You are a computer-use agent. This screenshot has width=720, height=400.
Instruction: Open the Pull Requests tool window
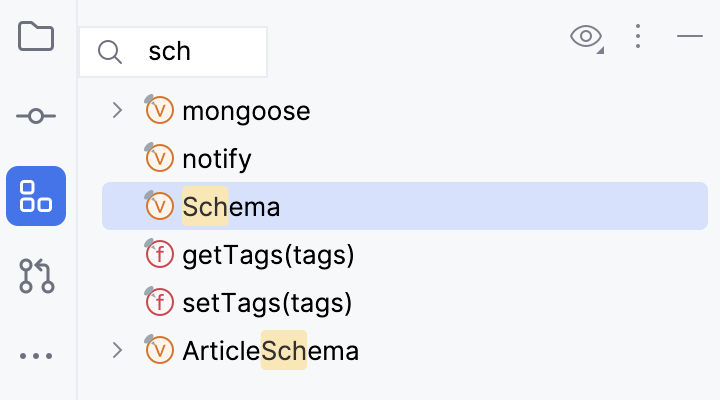point(36,275)
